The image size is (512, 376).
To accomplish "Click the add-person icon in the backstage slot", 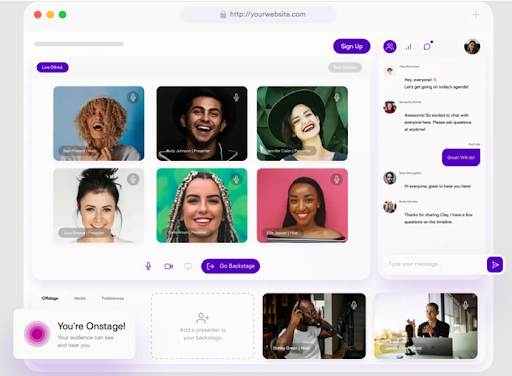I will point(202,318).
